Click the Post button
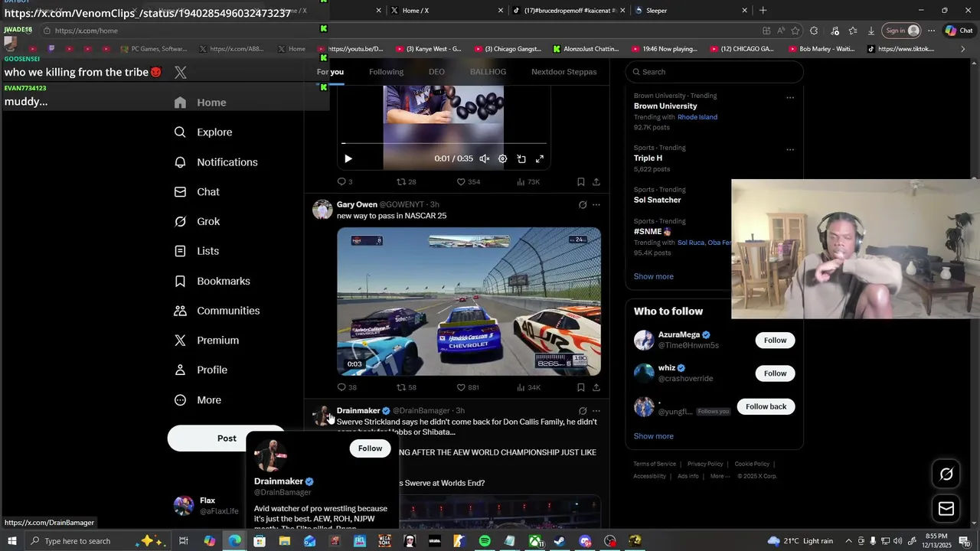The height and width of the screenshot is (551, 980). [227, 439]
